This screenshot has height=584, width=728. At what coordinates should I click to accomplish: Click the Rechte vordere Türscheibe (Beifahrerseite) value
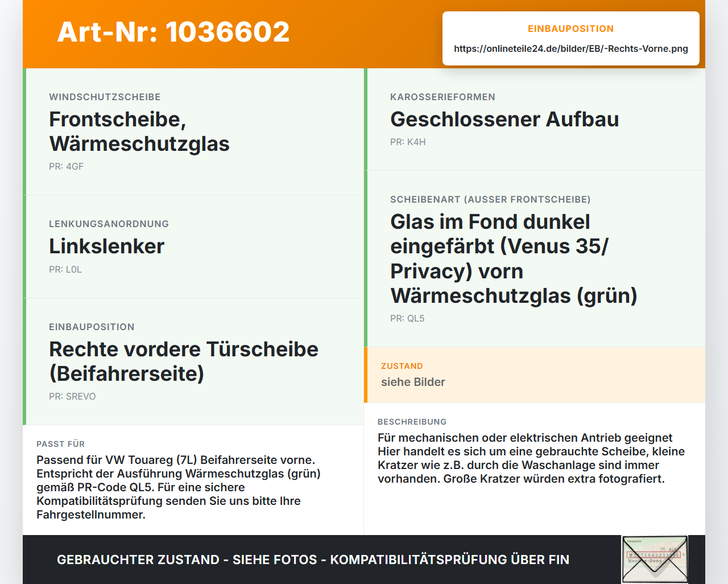(x=184, y=361)
